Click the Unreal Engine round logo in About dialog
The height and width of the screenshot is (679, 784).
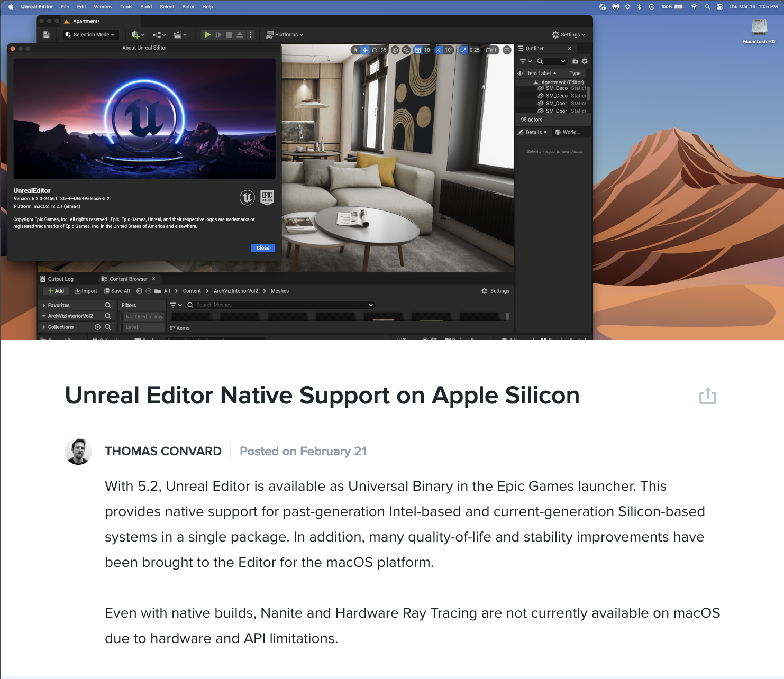click(247, 198)
